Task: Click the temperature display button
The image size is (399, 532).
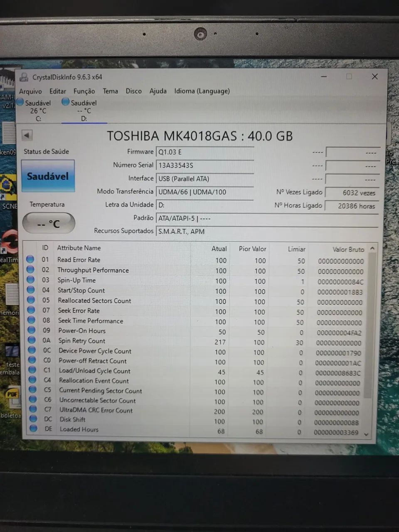Action: pyautogui.click(x=49, y=224)
